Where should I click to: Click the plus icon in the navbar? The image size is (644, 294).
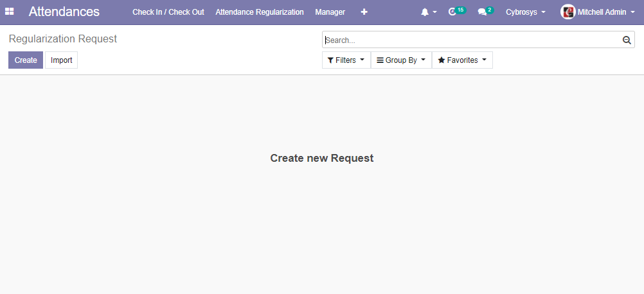point(364,12)
